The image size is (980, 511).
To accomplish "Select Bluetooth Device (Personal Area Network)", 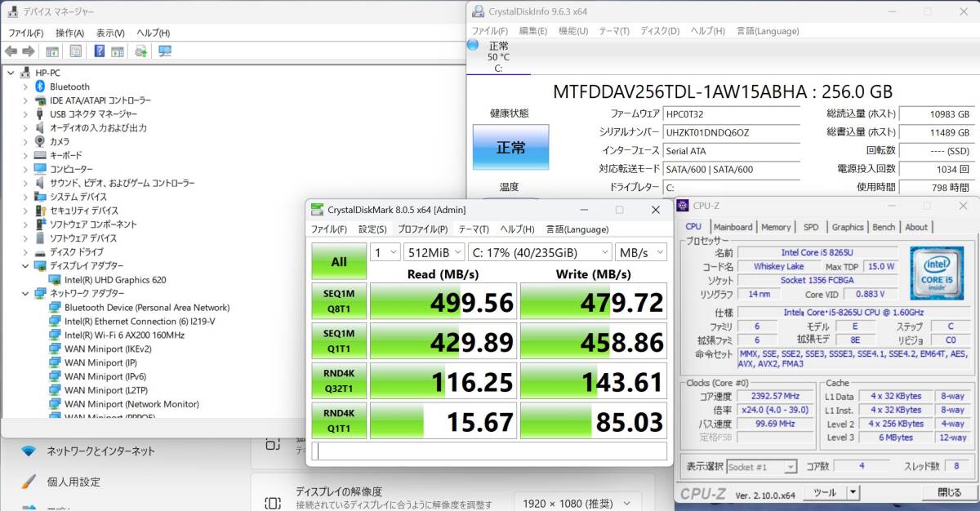I will [x=147, y=307].
